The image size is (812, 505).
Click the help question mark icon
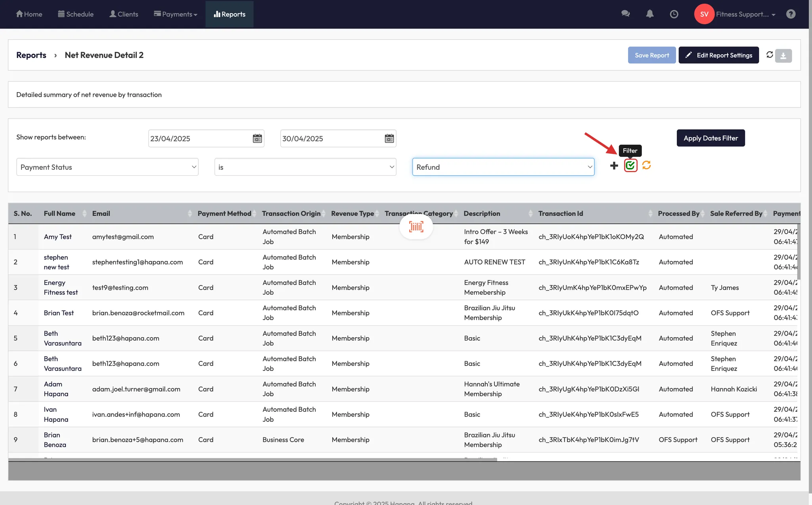(x=791, y=14)
